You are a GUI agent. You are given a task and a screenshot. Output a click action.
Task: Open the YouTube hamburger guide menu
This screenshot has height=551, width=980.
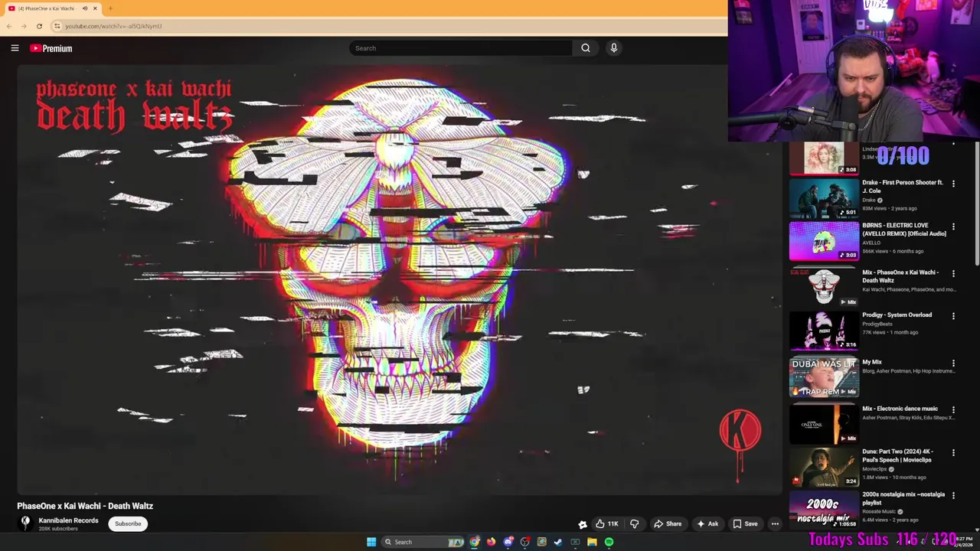coord(15,48)
